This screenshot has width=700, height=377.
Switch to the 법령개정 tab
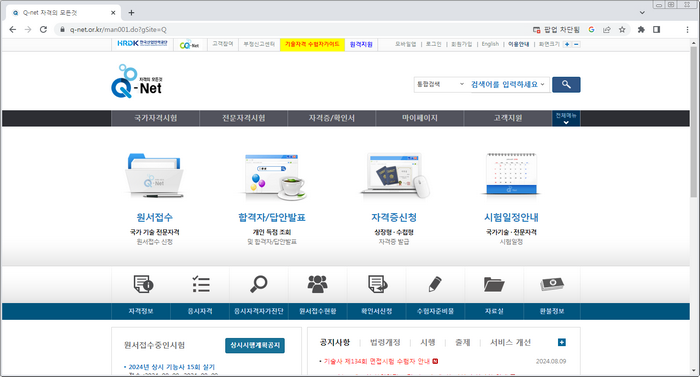point(385,343)
